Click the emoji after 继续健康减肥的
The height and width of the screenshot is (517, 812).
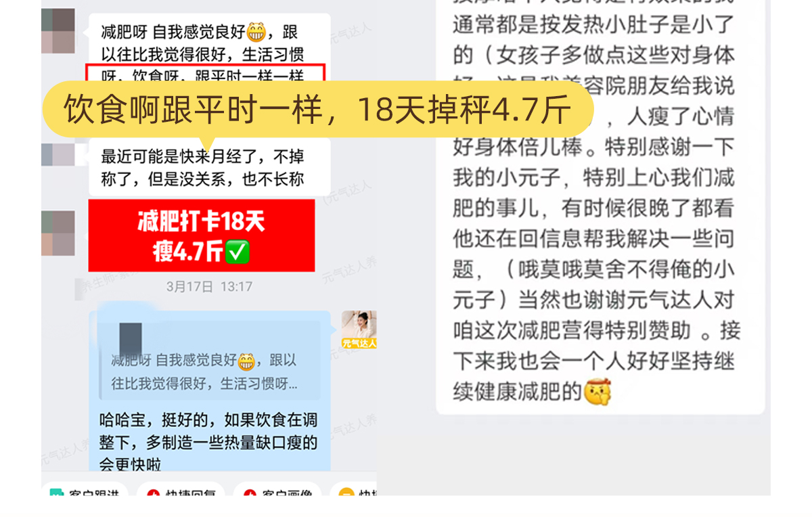click(597, 392)
